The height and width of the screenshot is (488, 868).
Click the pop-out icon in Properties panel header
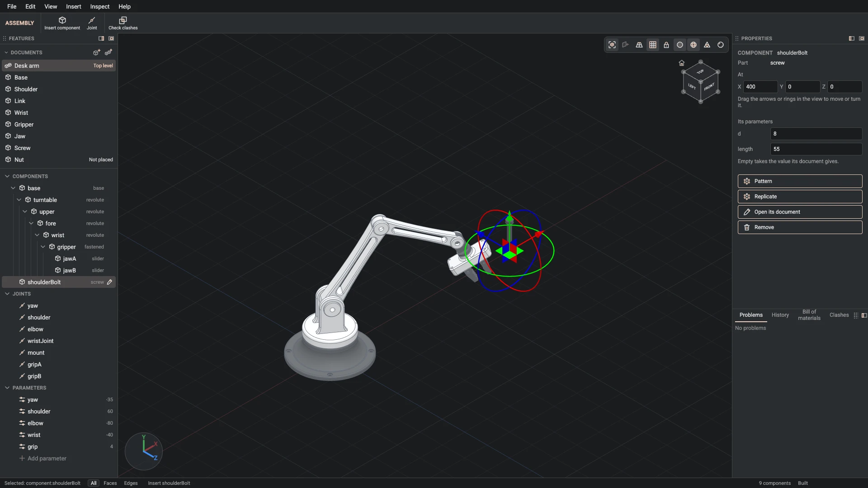862,38
